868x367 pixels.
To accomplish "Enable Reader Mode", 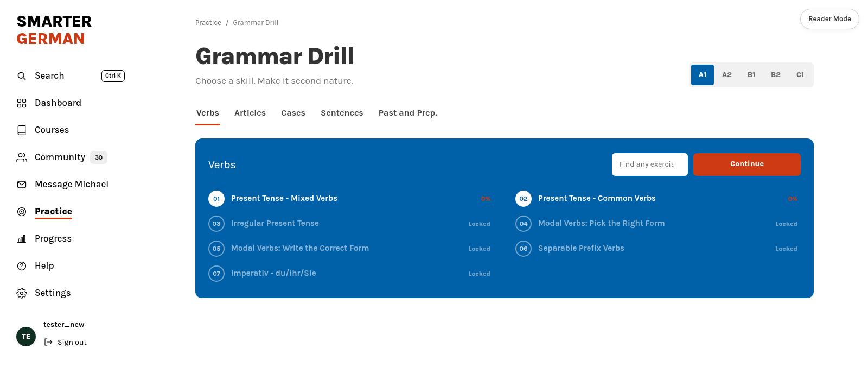I will tap(829, 19).
